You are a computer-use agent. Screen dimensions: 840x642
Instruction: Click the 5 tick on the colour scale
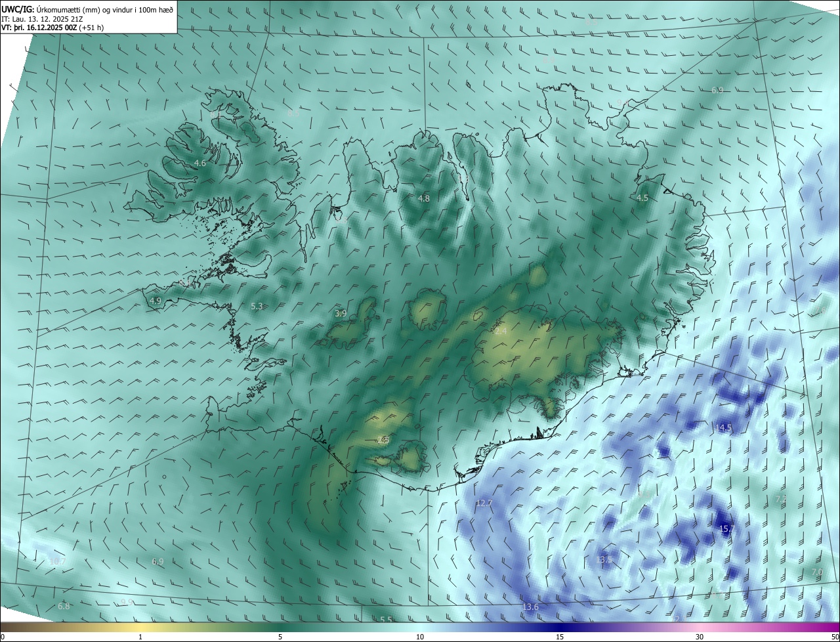coord(280,637)
